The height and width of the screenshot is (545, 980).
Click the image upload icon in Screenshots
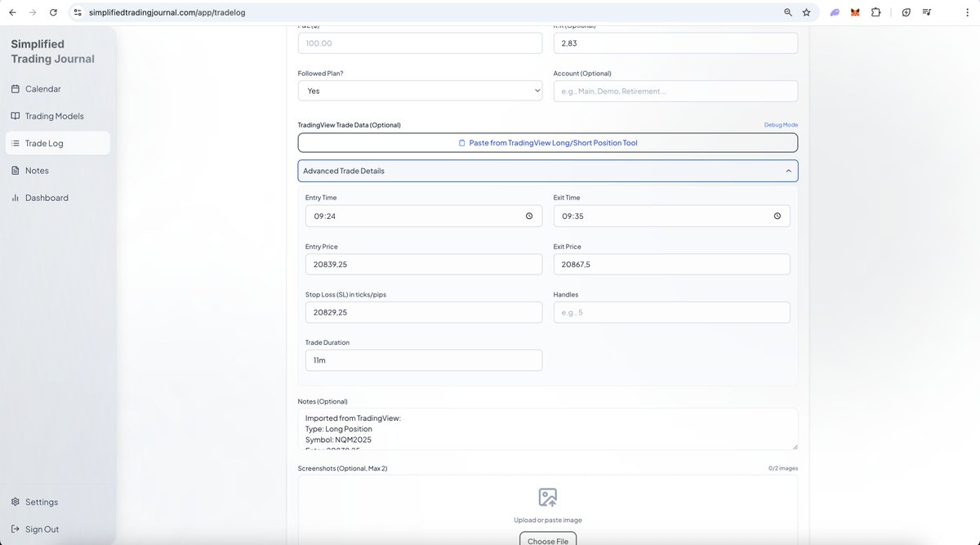547,497
